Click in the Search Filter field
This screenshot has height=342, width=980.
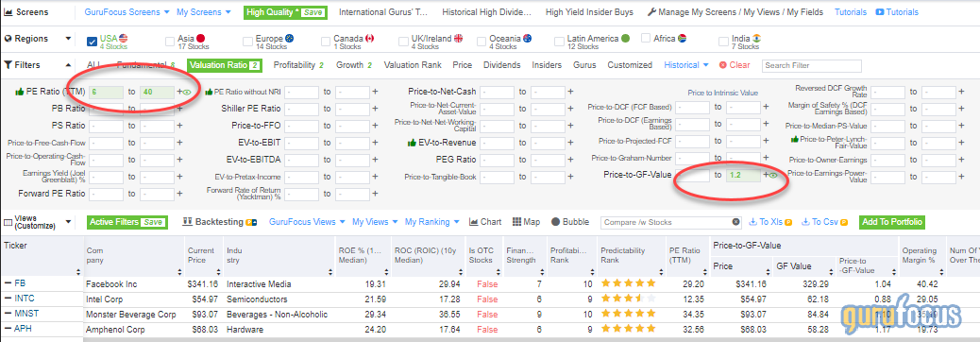point(811,65)
